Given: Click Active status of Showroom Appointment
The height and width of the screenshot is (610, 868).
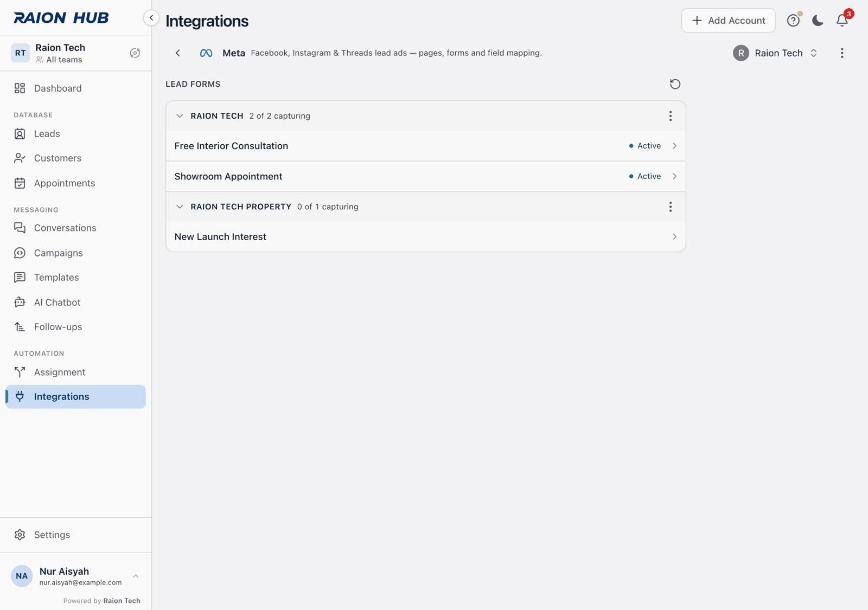Looking at the screenshot, I should pos(645,176).
